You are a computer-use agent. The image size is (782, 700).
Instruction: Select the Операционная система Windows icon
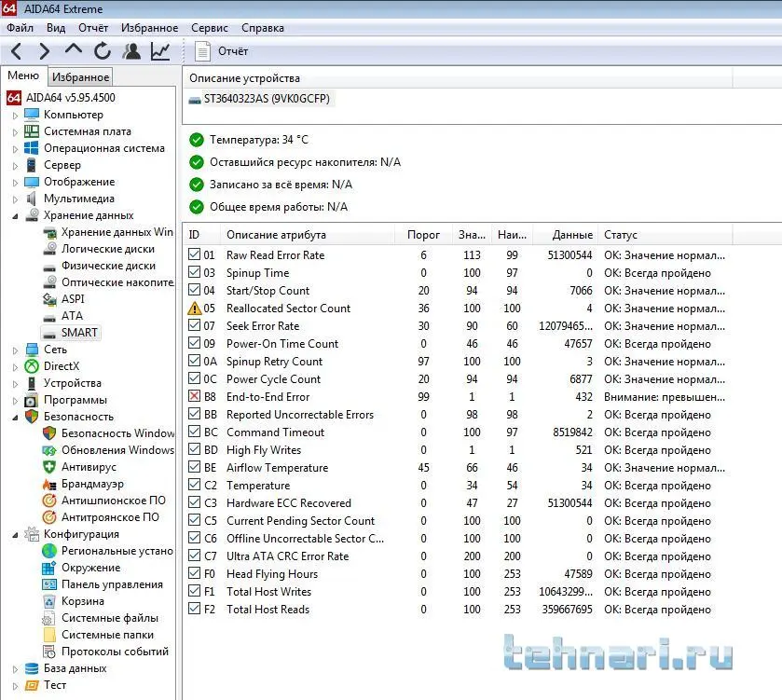coord(32,148)
